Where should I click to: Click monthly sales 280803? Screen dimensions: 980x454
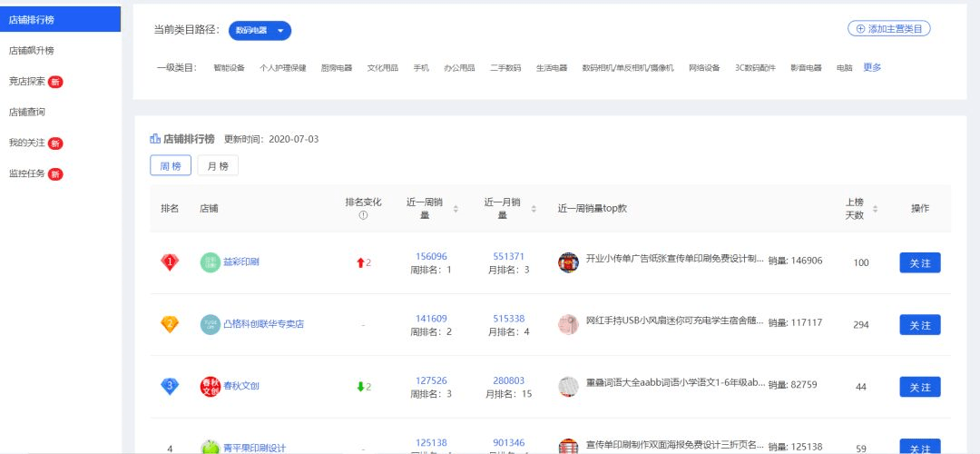pyautogui.click(x=509, y=380)
